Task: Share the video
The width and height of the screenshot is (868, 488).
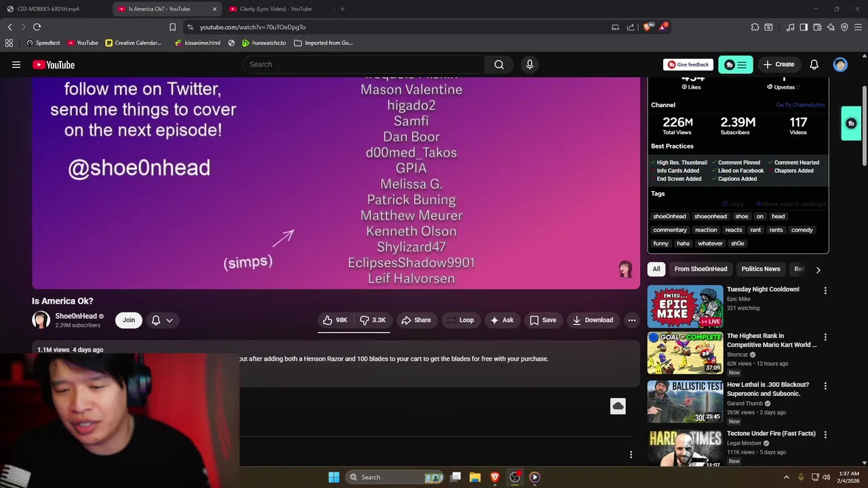Action: coord(416,320)
